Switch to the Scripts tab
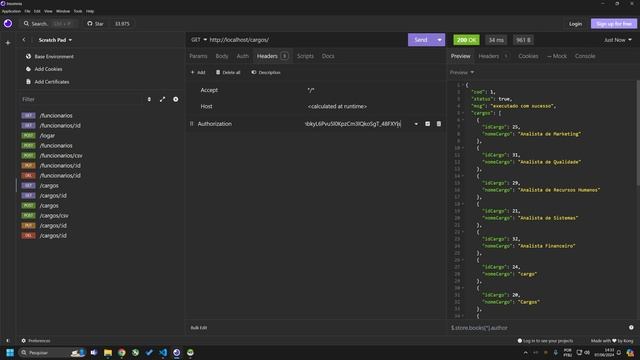 pos(305,56)
